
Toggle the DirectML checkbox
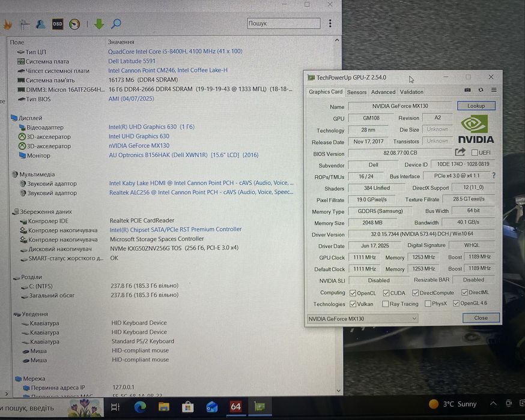[x=464, y=292]
